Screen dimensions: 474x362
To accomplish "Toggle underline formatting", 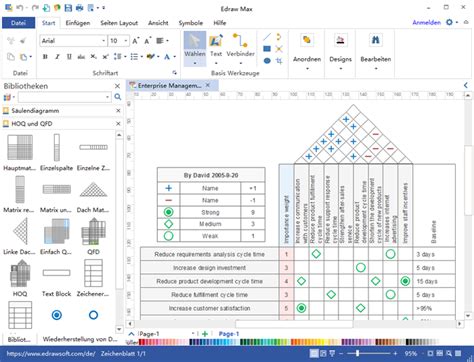I will [x=69, y=57].
